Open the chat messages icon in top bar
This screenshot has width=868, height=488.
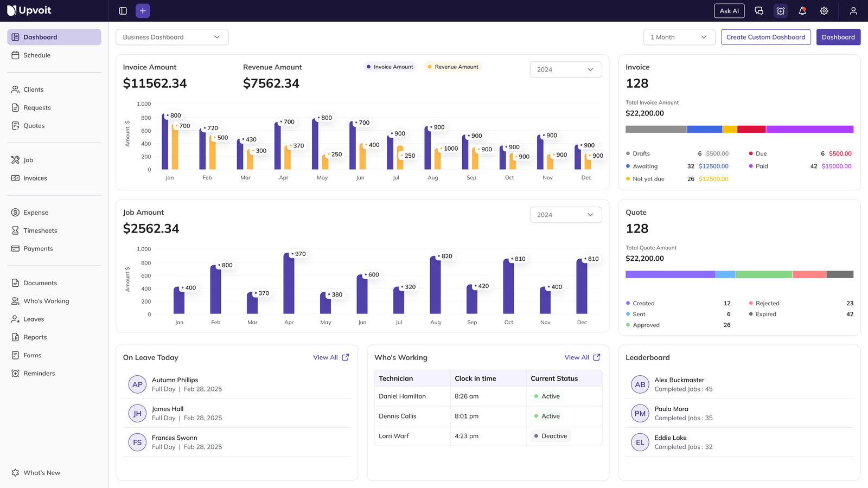[x=759, y=10]
